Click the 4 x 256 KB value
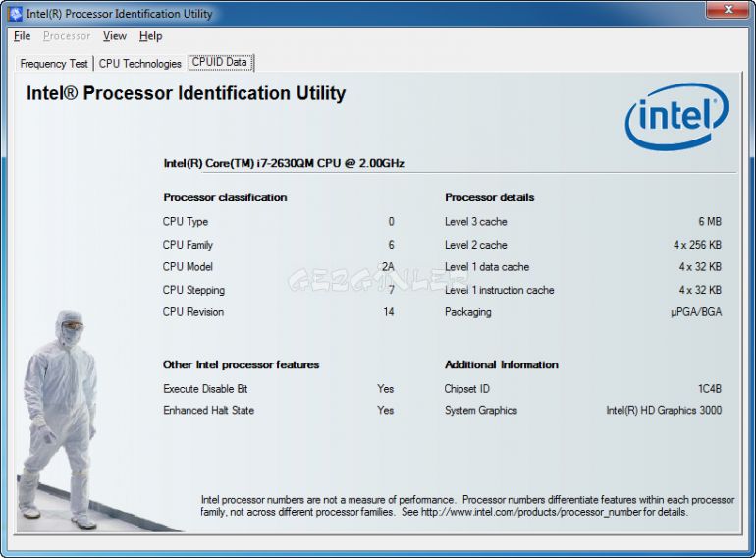This screenshot has height=558, width=756. (x=697, y=245)
